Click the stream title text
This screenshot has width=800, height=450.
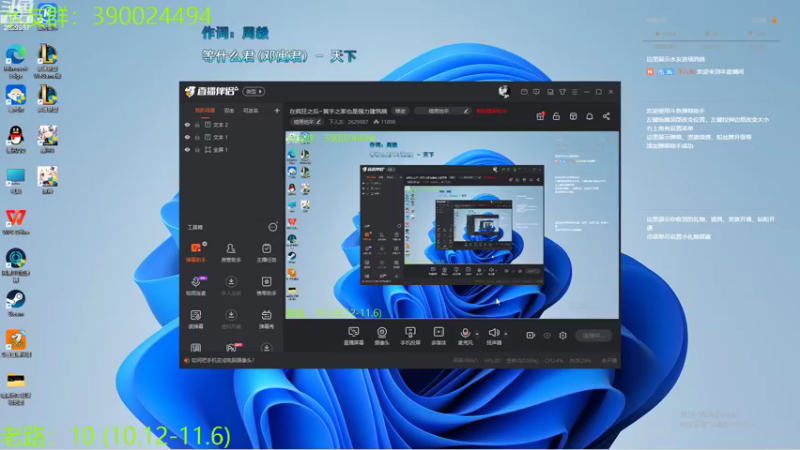[x=338, y=111]
